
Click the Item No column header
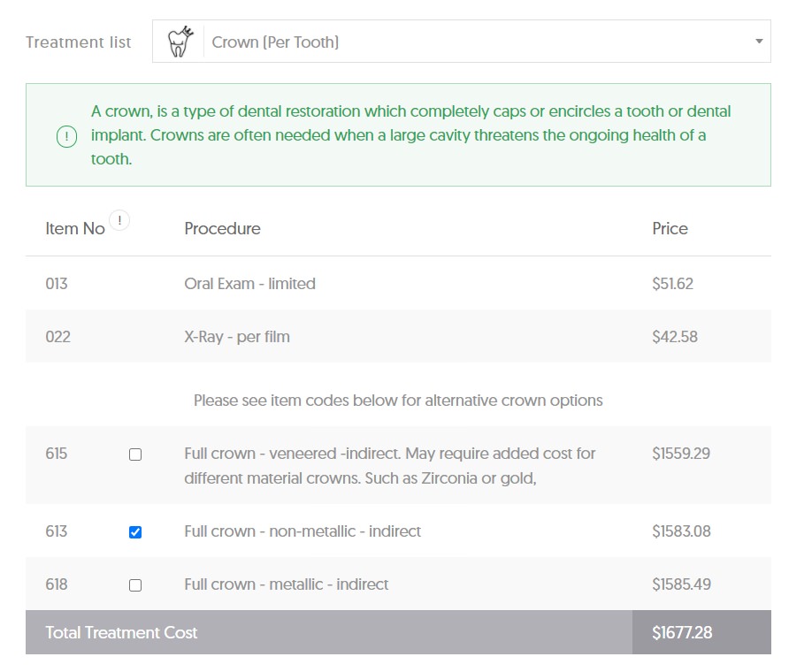pos(74,229)
